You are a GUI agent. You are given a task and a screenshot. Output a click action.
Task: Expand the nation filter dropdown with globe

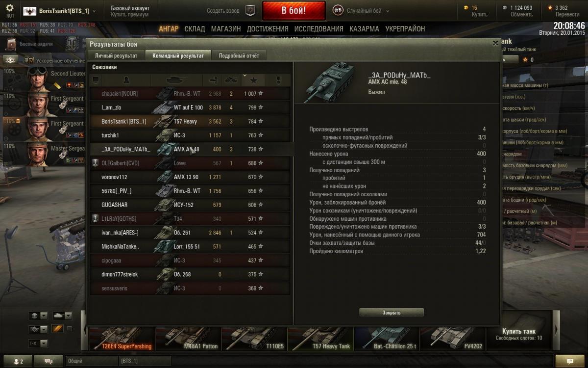coord(39,315)
